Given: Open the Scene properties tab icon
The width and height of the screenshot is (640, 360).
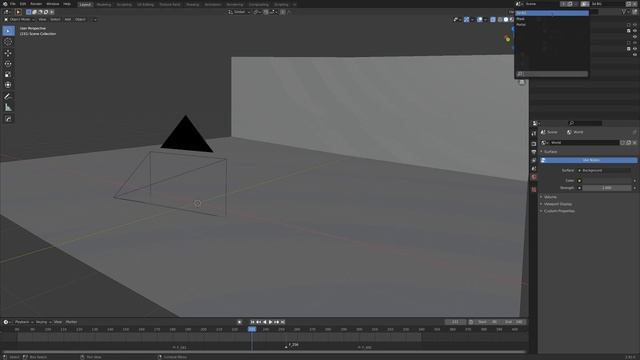Looking at the screenshot, I should pos(533,169).
